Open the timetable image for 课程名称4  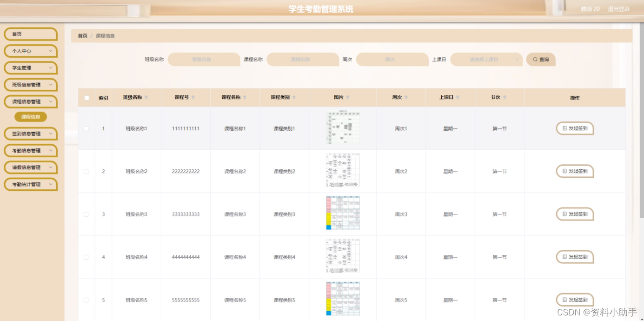tap(343, 256)
